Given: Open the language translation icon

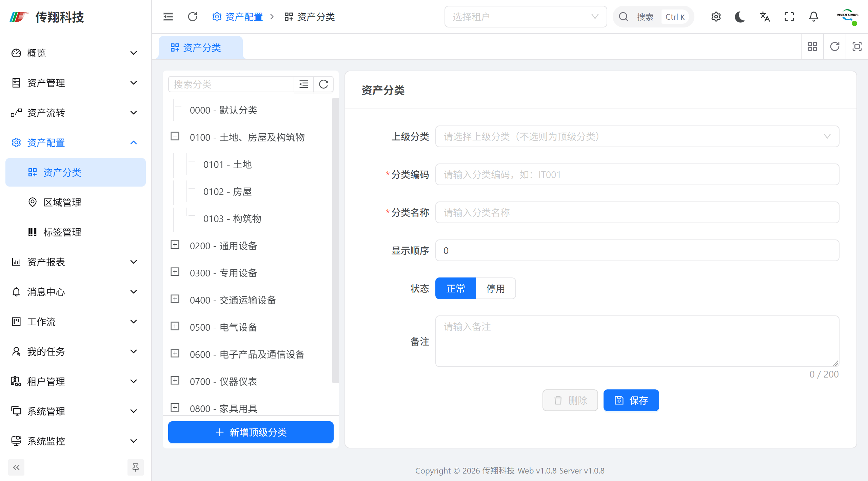Looking at the screenshot, I should (x=765, y=17).
